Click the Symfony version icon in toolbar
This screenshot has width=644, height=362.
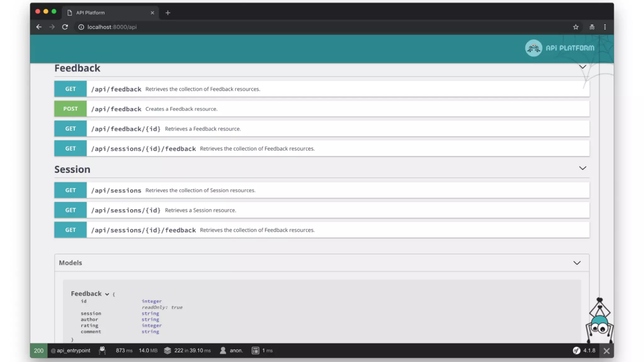576,350
